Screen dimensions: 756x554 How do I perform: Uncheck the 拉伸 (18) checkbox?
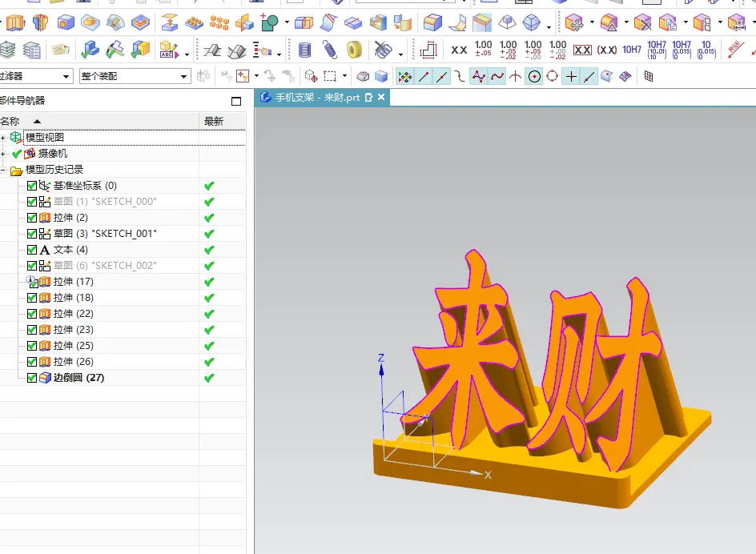click(x=32, y=298)
